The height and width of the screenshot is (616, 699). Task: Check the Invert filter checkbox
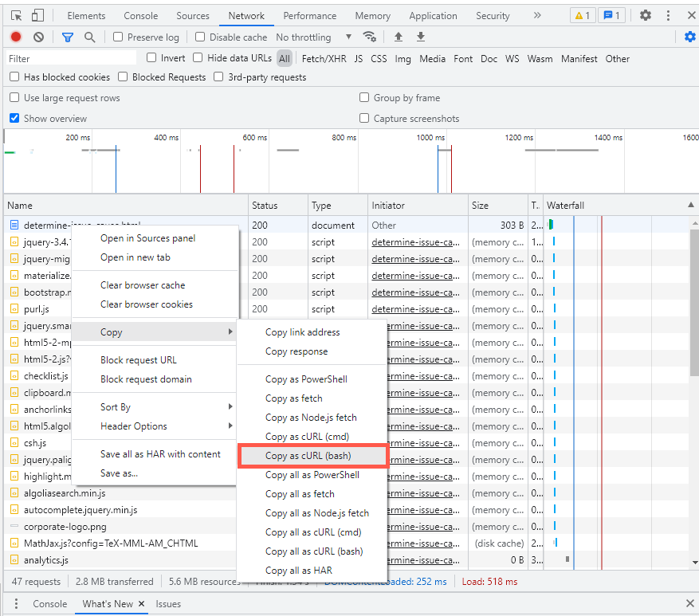coord(151,57)
